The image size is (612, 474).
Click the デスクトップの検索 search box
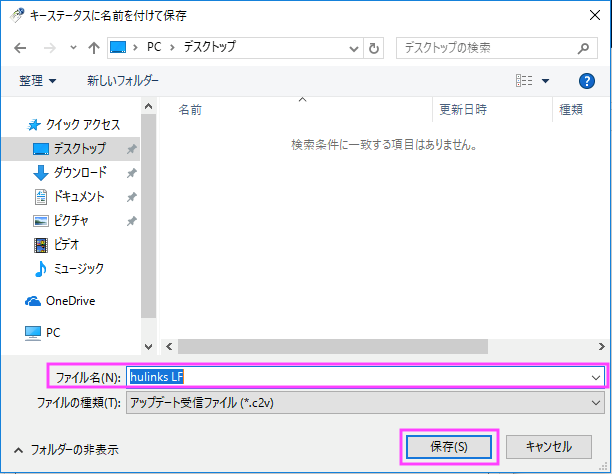click(490, 48)
